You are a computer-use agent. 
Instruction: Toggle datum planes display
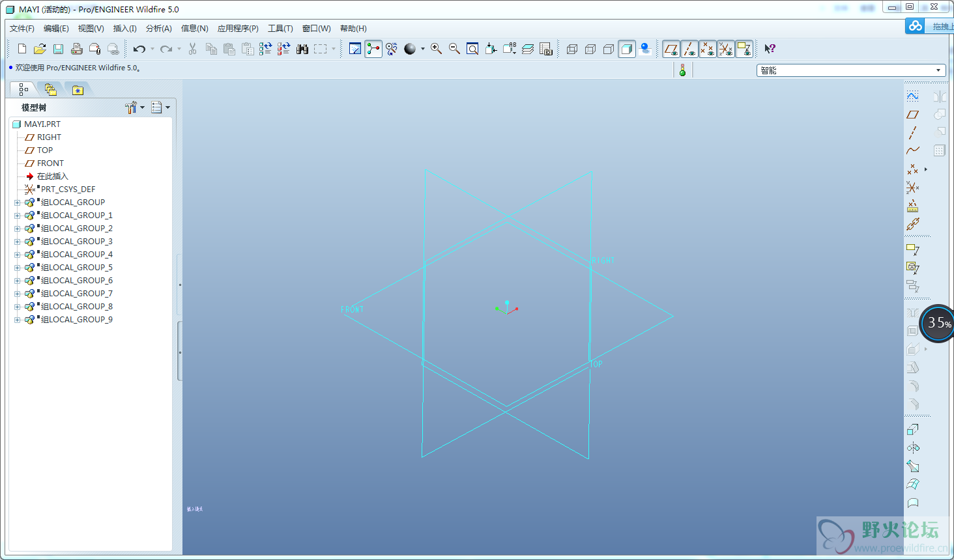671,49
